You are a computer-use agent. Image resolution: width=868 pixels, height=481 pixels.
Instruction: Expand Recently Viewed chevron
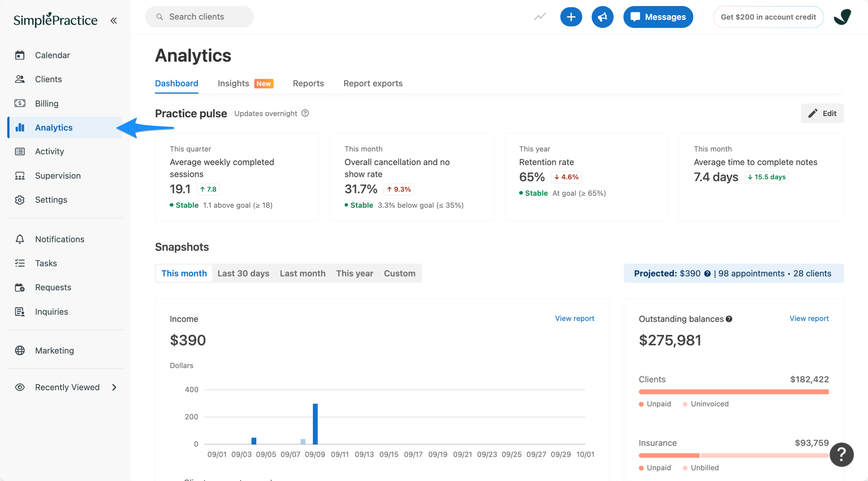click(114, 387)
